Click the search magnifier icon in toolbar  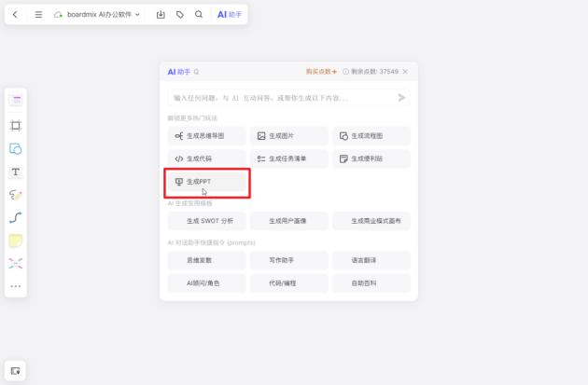[199, 15]
